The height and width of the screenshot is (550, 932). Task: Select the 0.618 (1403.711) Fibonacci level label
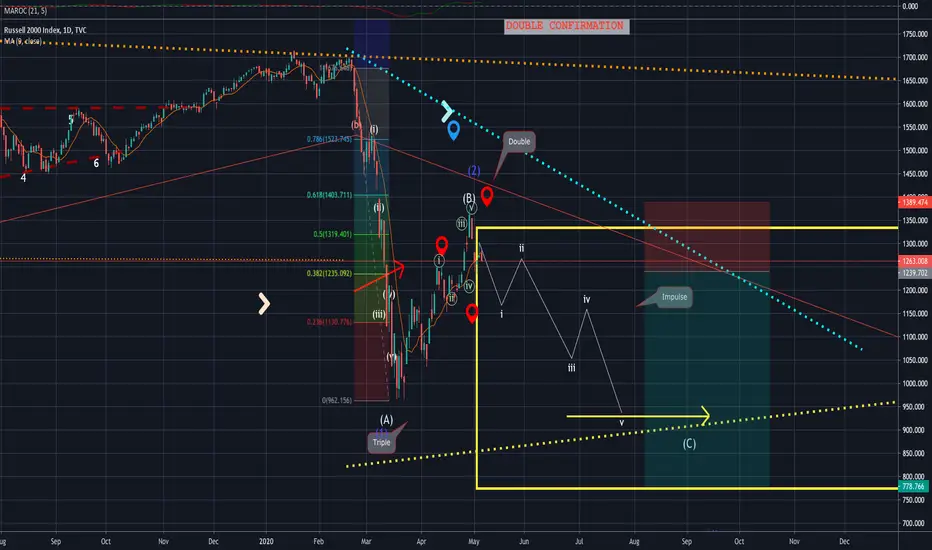(329, 195)
